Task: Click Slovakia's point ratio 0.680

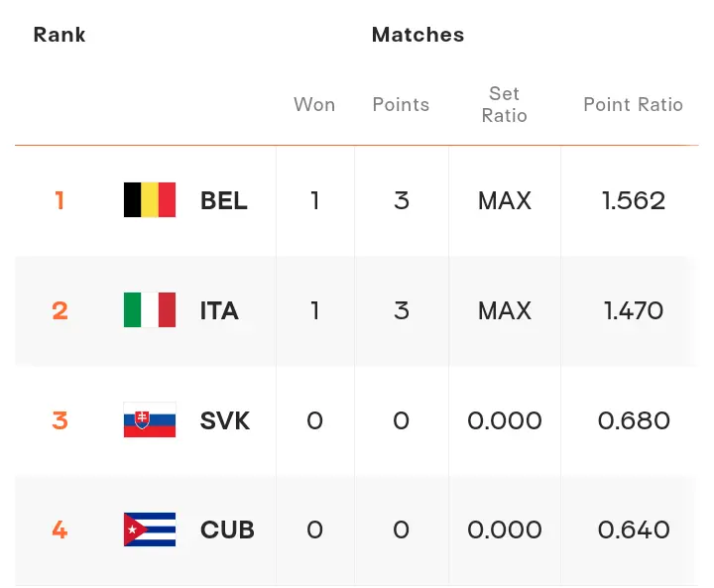Action: (634, 420)
